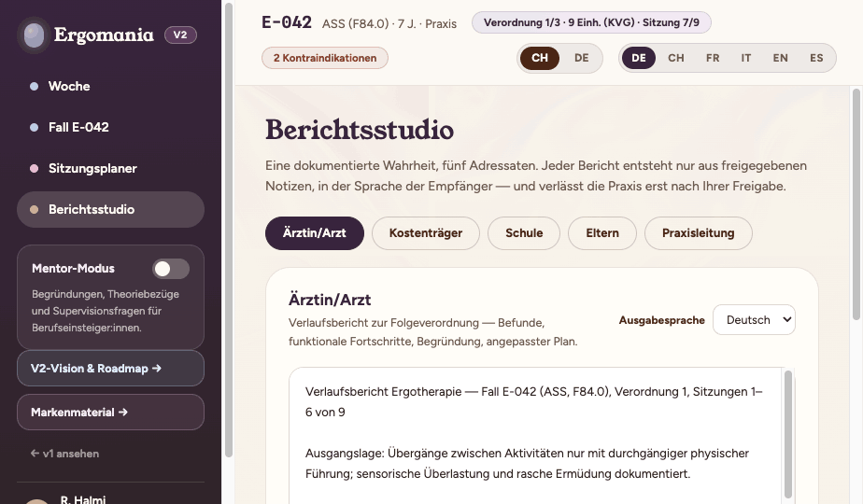This screenshot has width=863, height=504.
Task: Select Berichtsstudio in the sidebar
Action: click(x=110, y=210)
